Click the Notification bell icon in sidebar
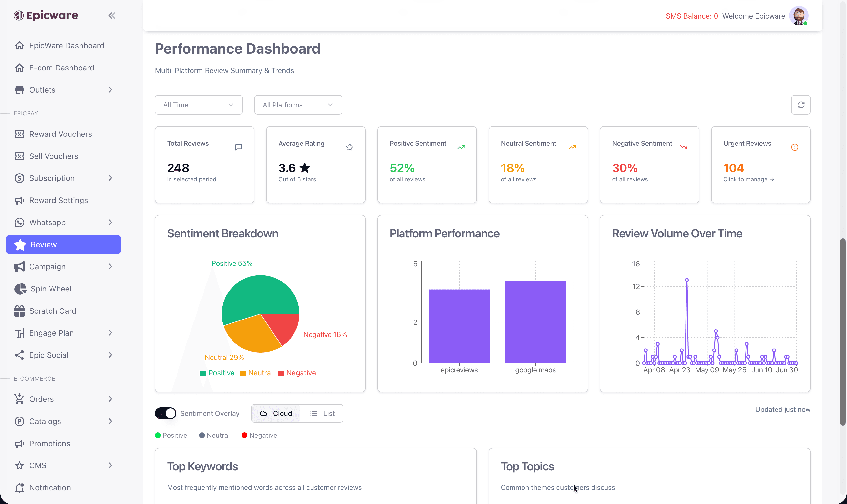Screen dimensions: 847x504 [x=19, y=488]
